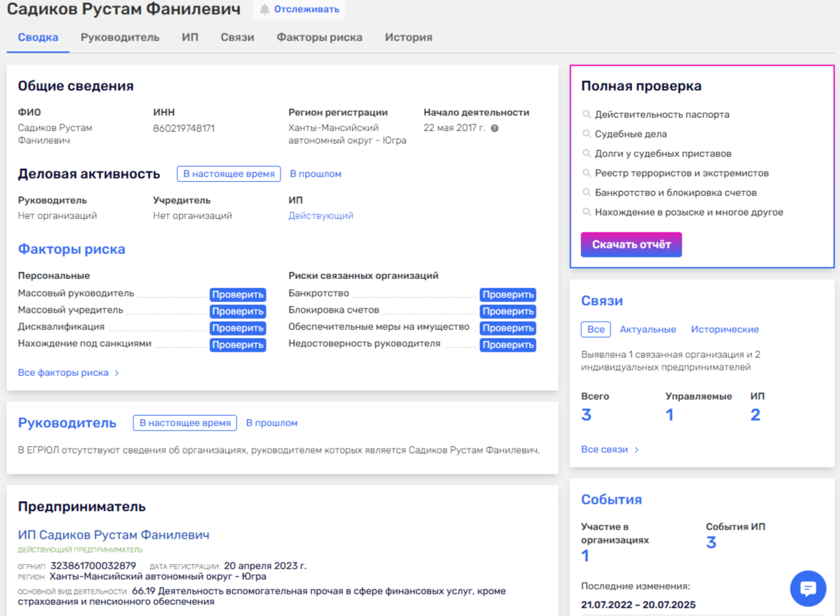Switch Руководитель section to В прошлом
840x616 pixels.
(271, 423)
